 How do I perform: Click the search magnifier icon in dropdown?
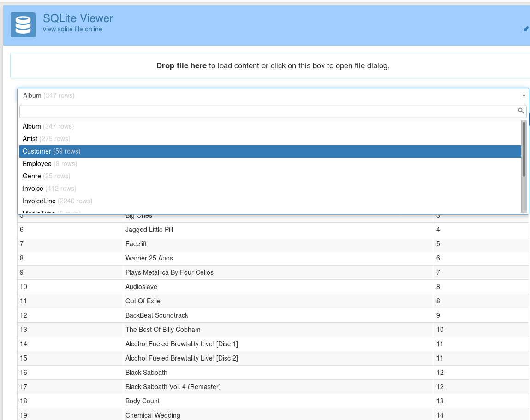(x=520, y=111)
